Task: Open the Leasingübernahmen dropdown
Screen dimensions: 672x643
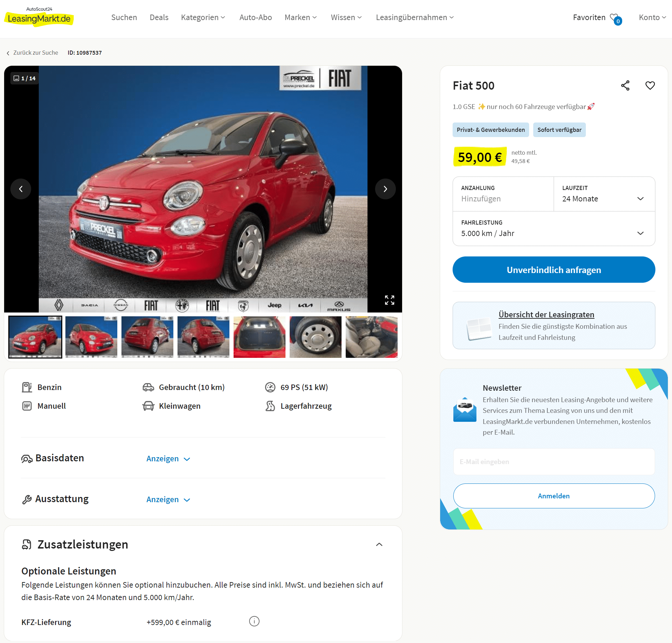Action: [415, 17]
